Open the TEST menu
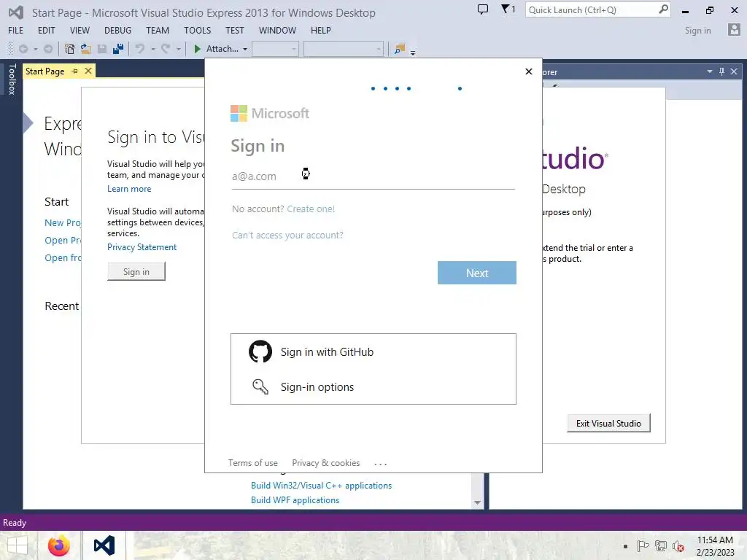 pyautogui.click(x=234, y=31)
